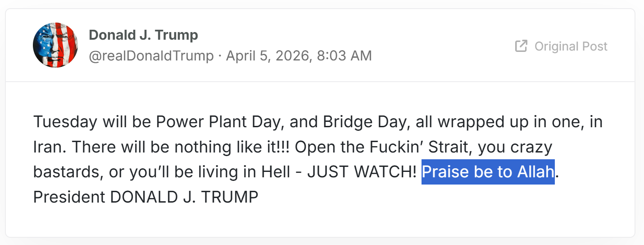Open the Original Post link text
Image resolution: width=644 pixels, height=245 pixels.
tap(571, 46)
